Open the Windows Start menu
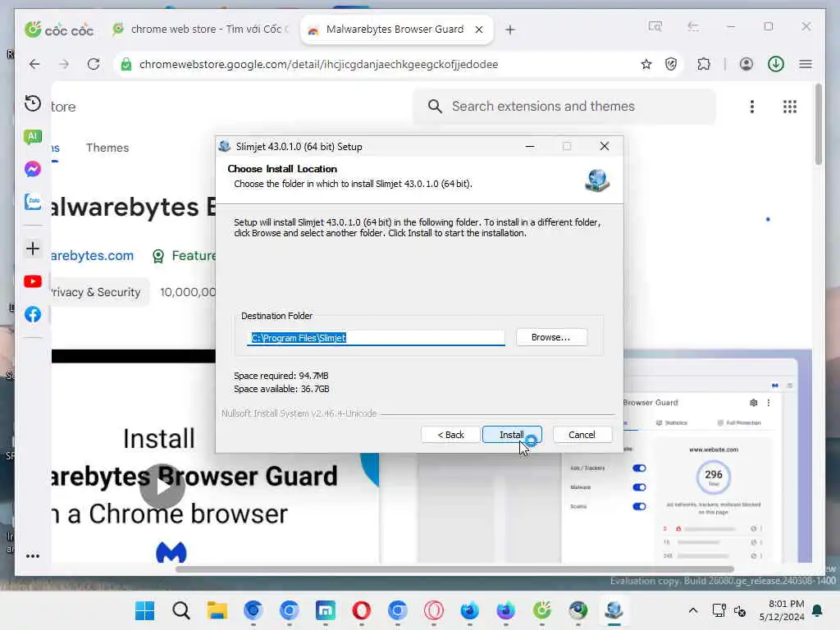This screenshot has height=630, width=840. point(144,610)
